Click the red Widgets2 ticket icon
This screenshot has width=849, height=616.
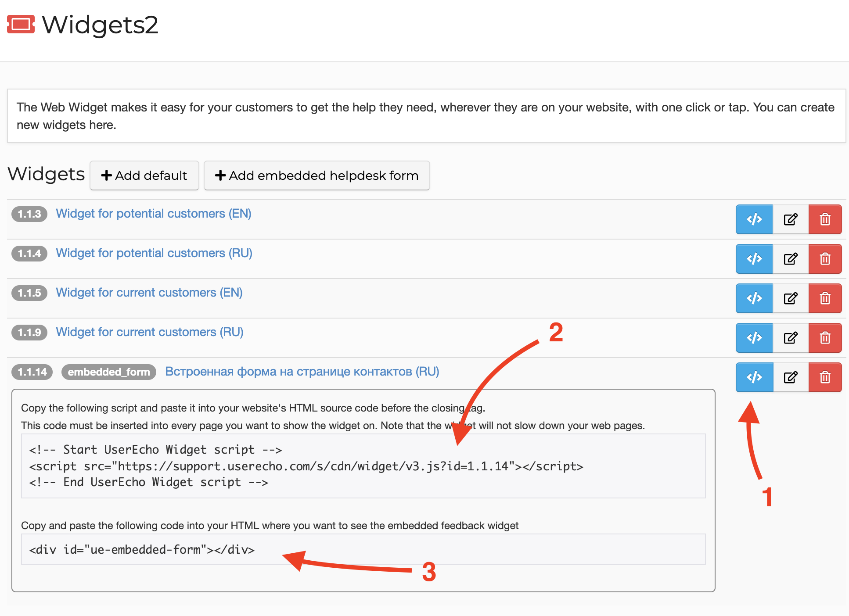coord(21,24)
